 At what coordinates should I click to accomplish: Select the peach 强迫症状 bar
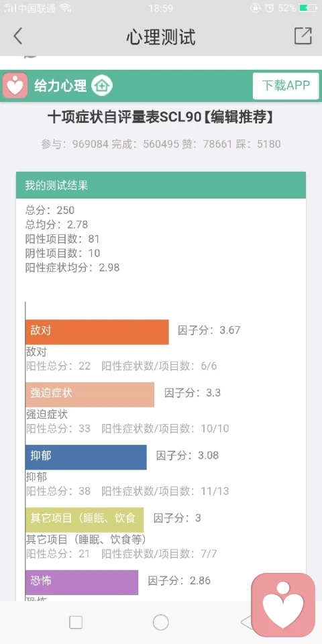pyautogui.click(x=90, y=394)
